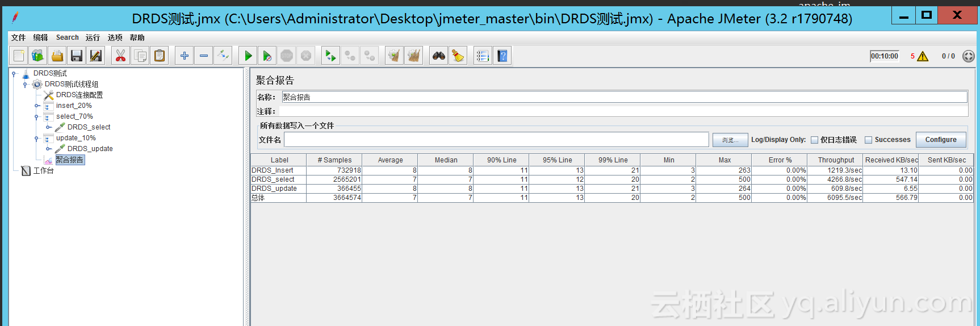Expand the DRDS_select node handle
The height and width of the screenshot is (326, 980).
pos(48,127)
